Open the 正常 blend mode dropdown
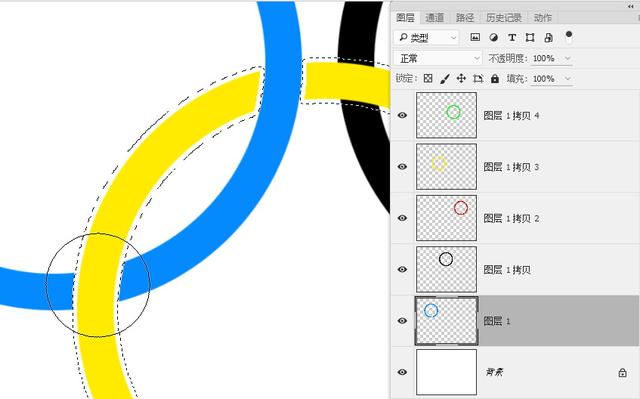 438,58
